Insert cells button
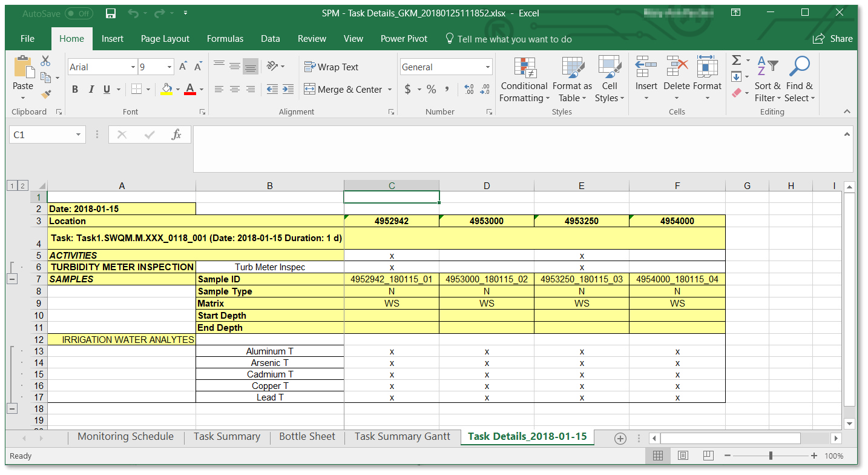The width and height of the screenshot is (868, 475). (x=646, y=79)
